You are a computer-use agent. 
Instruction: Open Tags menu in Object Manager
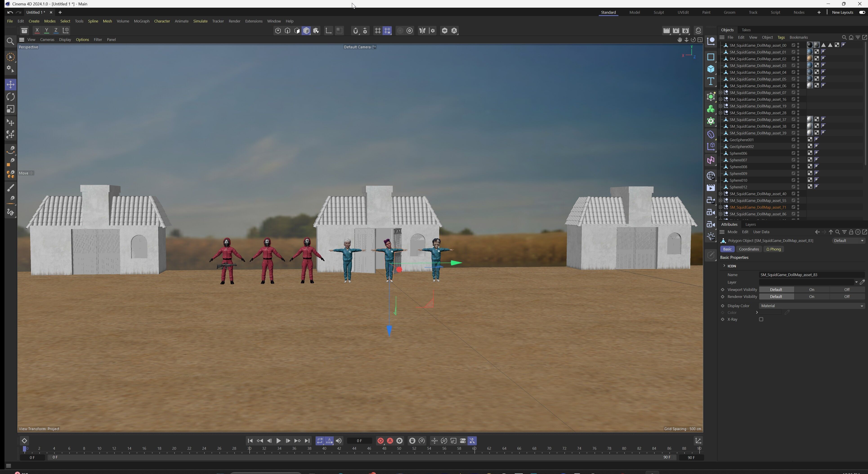click(x=781, y=37)
